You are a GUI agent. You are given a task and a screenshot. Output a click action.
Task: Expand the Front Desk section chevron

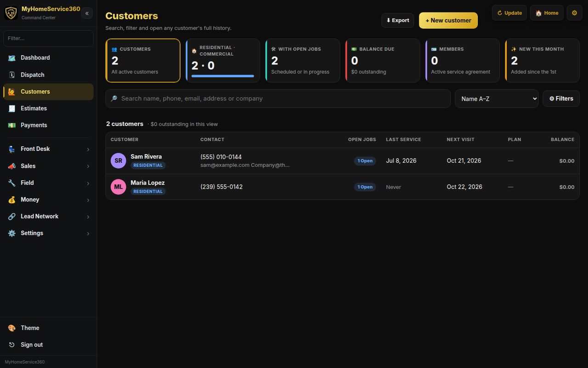pyautogui.click(x=88, y=149)
